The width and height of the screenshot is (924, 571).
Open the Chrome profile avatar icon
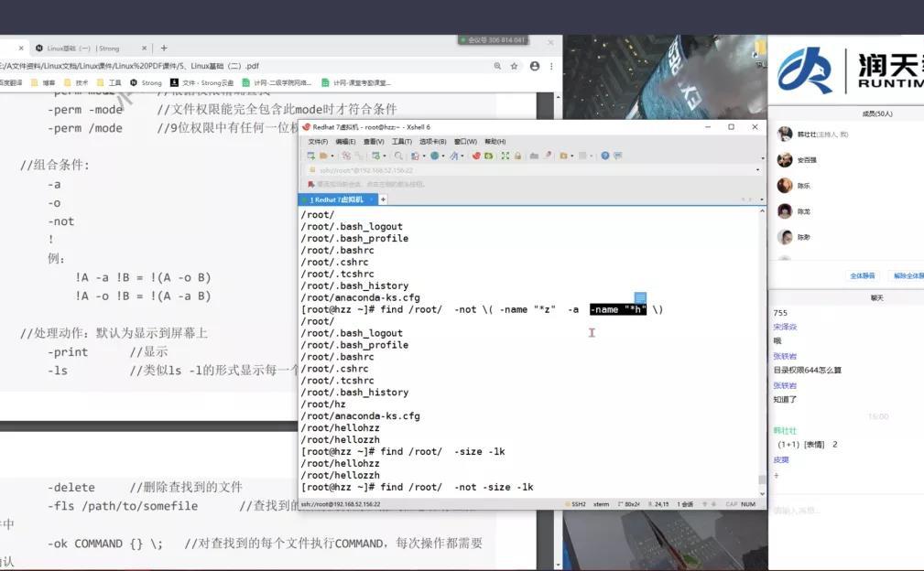point(535,66)
